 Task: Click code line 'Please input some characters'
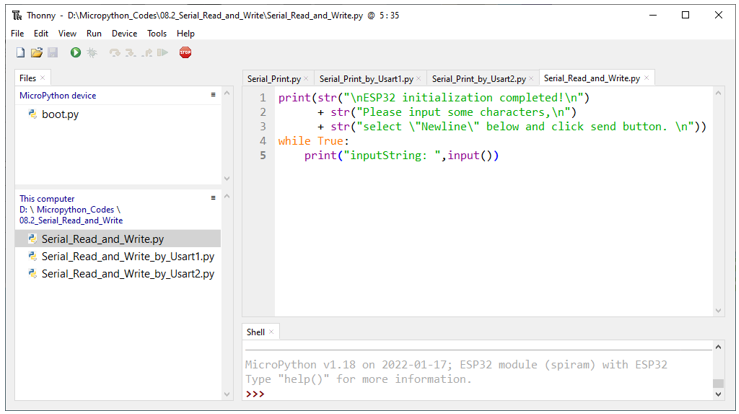point(447,112)
